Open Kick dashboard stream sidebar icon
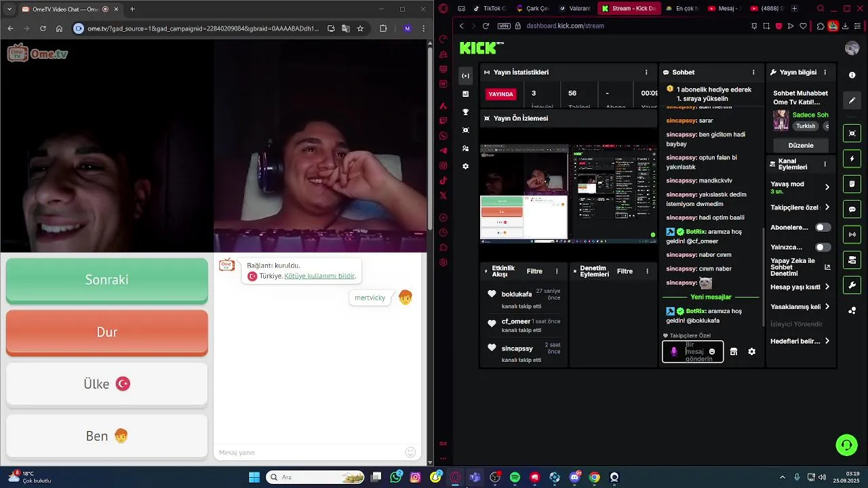 coord(465,76)
